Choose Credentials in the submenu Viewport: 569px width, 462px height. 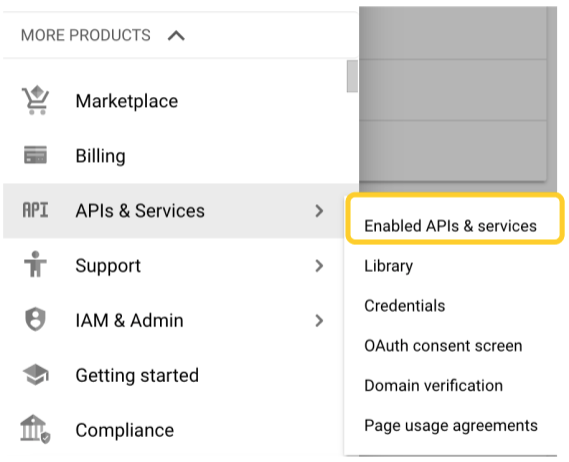tap(405, 306)
